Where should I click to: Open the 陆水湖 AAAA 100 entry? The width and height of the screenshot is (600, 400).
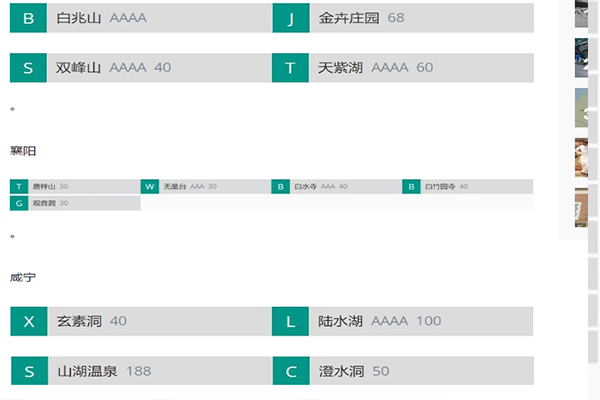click(x=403, y=321)
